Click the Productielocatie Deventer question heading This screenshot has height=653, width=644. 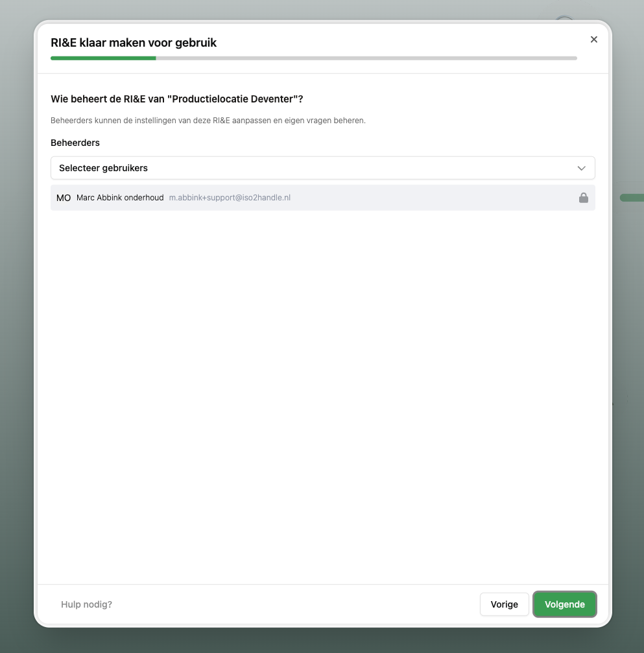[x=177, y=99]
